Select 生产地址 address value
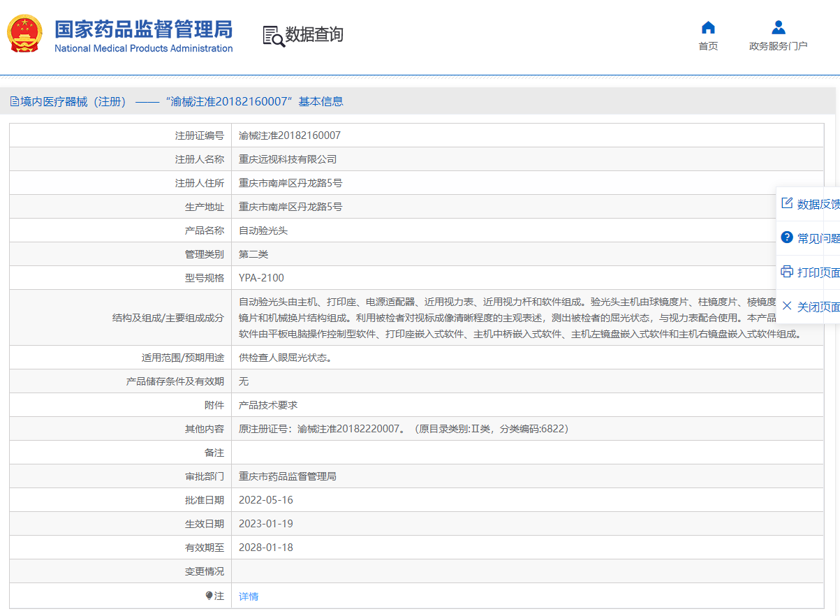The image size is (840, 616). tap(290, 207)
